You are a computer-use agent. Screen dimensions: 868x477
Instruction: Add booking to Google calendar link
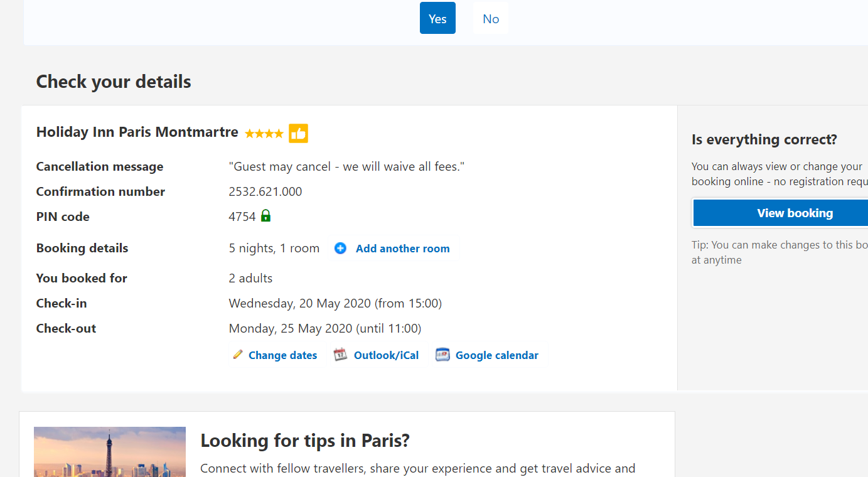tap(496, 355)
